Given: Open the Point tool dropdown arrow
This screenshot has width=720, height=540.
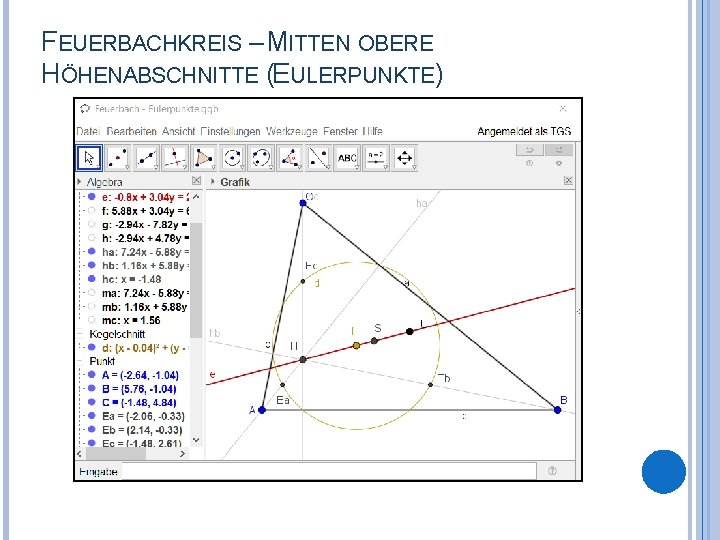Looking at the screenshot, I should point(127,168).
